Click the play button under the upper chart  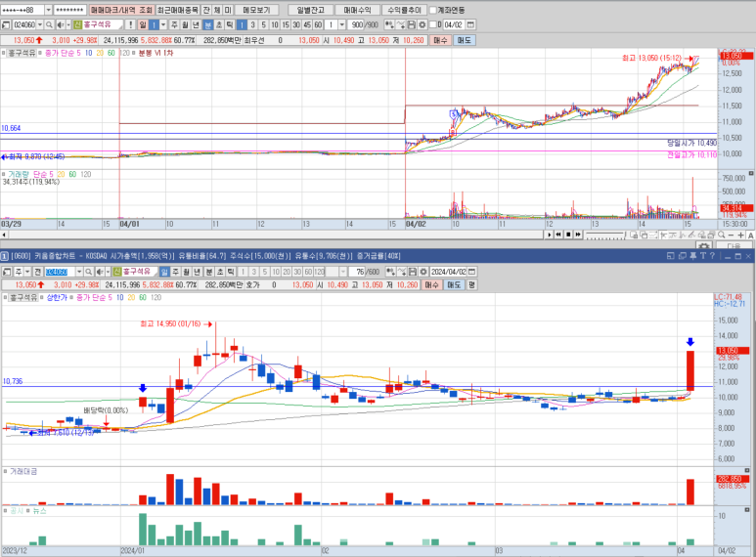[x=550, y=235]
